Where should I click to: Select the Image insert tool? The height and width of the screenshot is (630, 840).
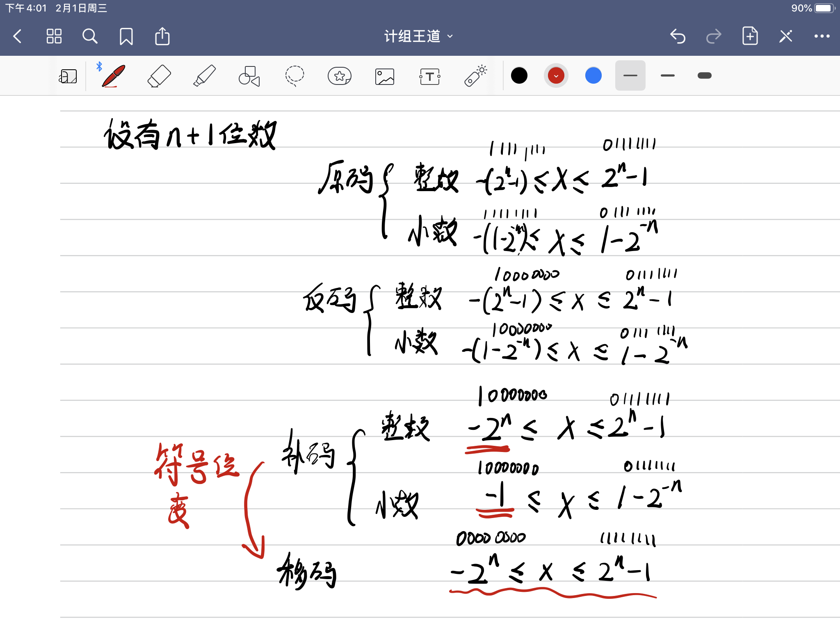tap(384, 76)
